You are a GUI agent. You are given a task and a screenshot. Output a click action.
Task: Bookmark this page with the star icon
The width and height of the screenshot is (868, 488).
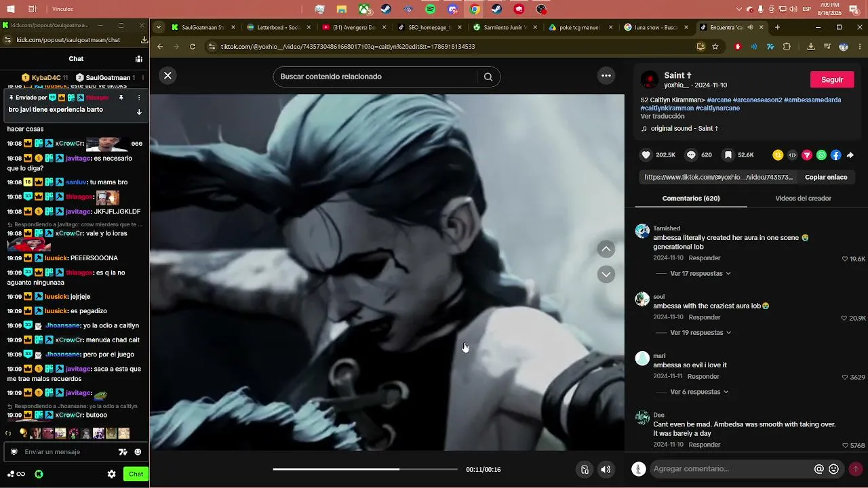click(715, 47)
